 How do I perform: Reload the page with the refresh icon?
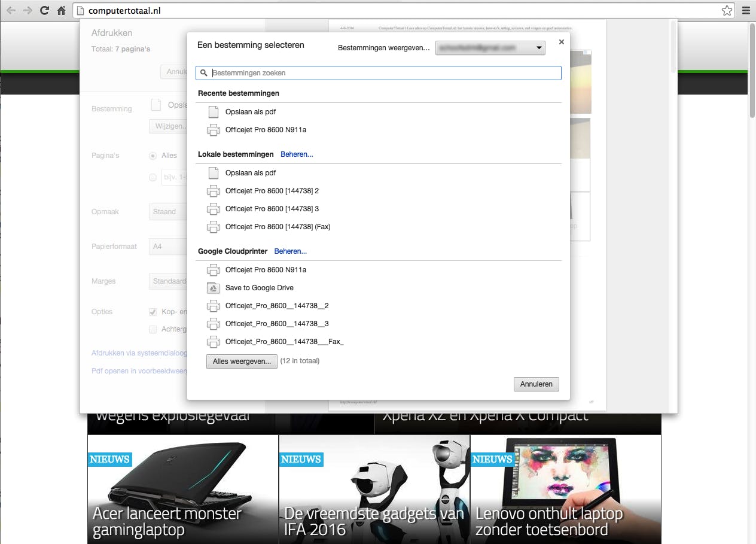(44, 11)
